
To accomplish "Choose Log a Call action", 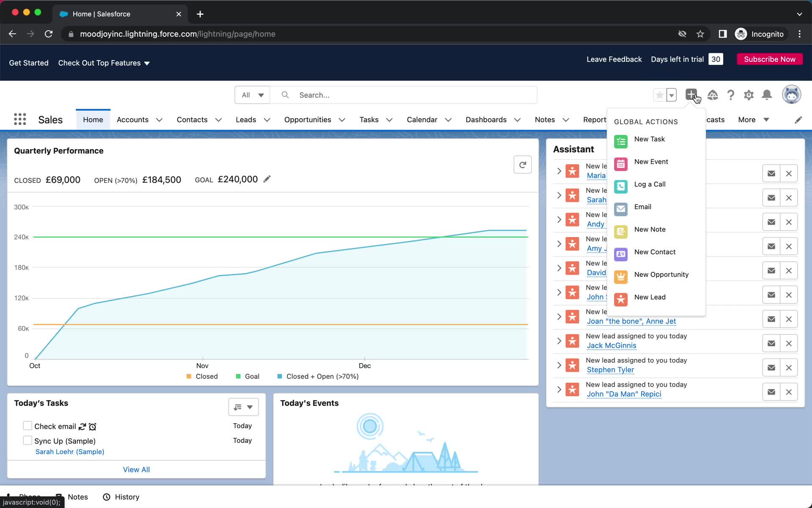I will point(650,184).
